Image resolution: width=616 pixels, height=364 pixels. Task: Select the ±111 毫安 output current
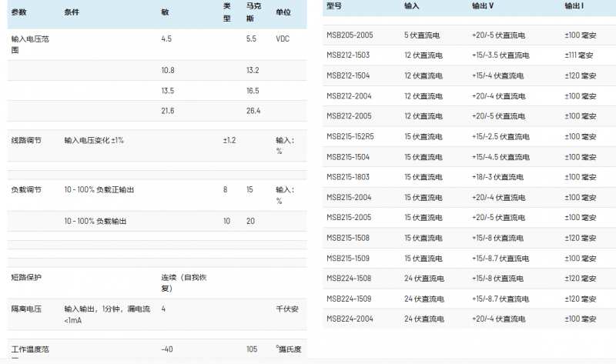579,55
